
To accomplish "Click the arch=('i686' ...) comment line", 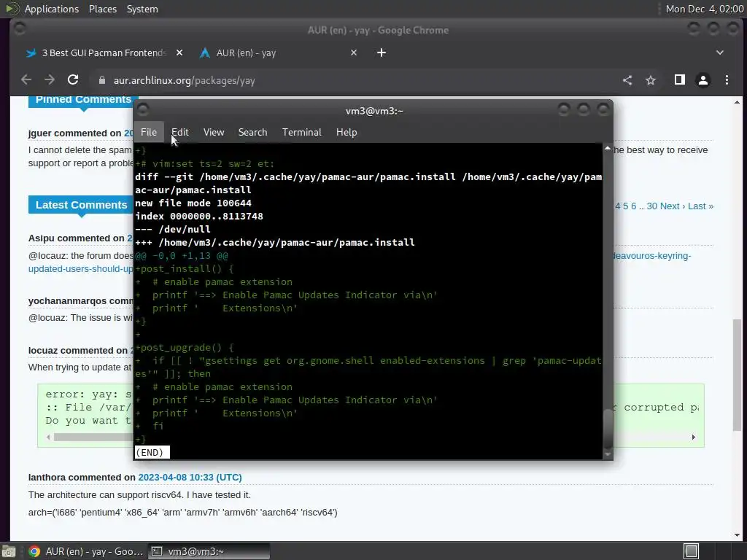I will click(183, 513).
